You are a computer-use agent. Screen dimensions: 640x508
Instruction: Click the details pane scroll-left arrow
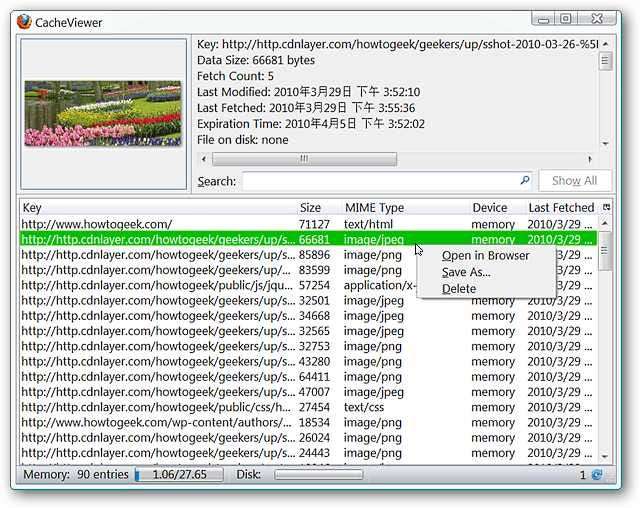click(x=204, y=159)
